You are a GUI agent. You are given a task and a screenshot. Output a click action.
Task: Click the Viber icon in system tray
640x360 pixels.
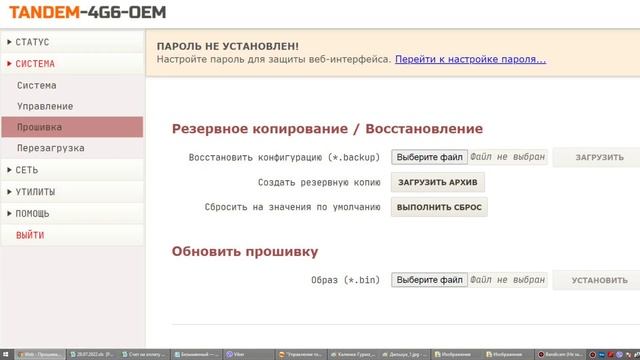(x=620, y=354)
